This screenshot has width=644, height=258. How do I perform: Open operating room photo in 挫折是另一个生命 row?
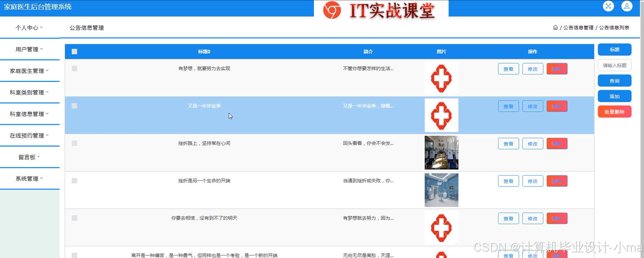[441, 190]
